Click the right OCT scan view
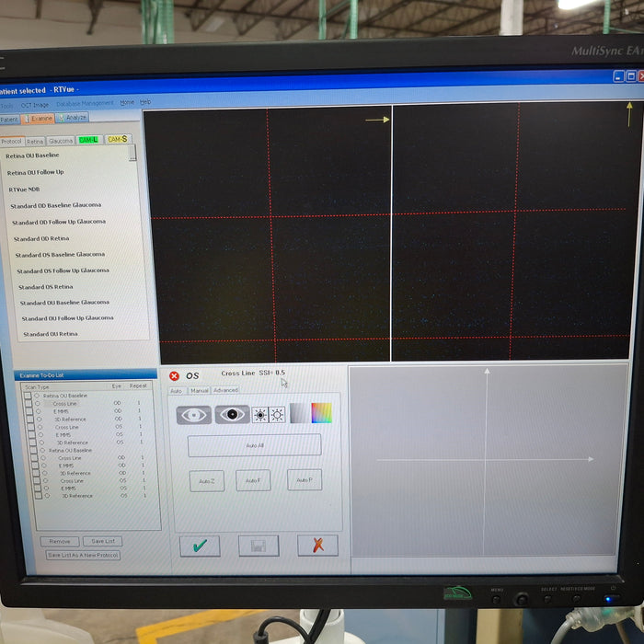644x644 pixels. (x=513, y=231)
